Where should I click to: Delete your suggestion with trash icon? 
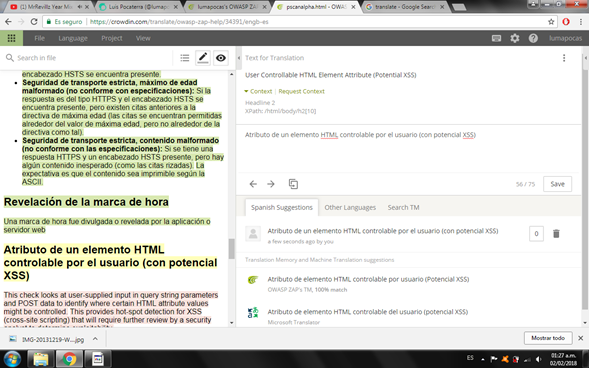tap(556, 234)
